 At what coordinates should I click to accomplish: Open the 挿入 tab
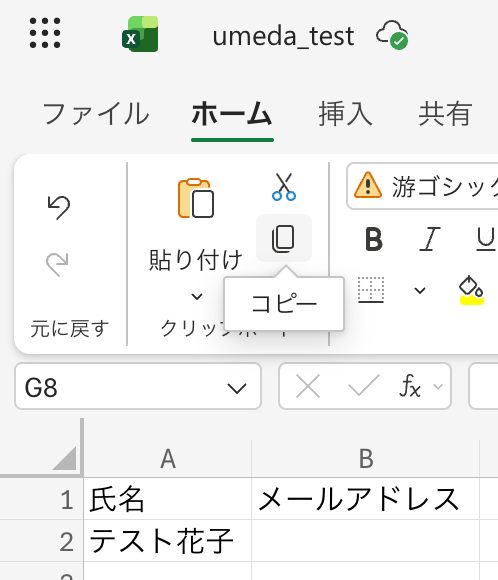(346, 114)
